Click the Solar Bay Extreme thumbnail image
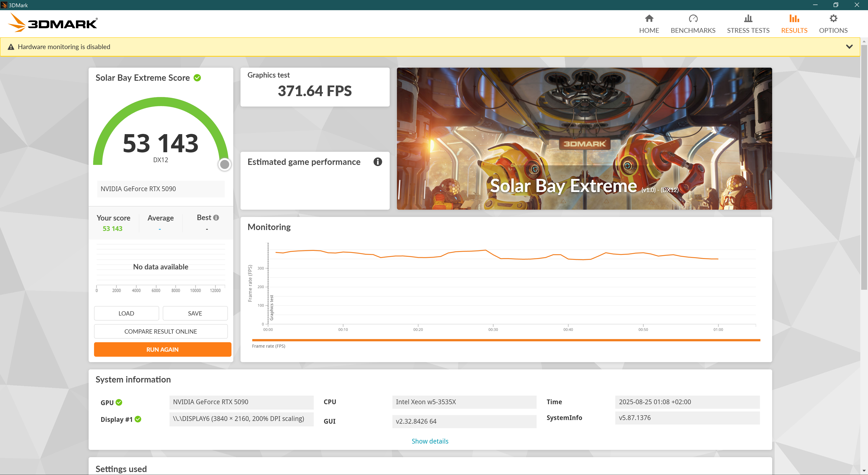This screenshot has height=475, width=868. coord(584,139)
